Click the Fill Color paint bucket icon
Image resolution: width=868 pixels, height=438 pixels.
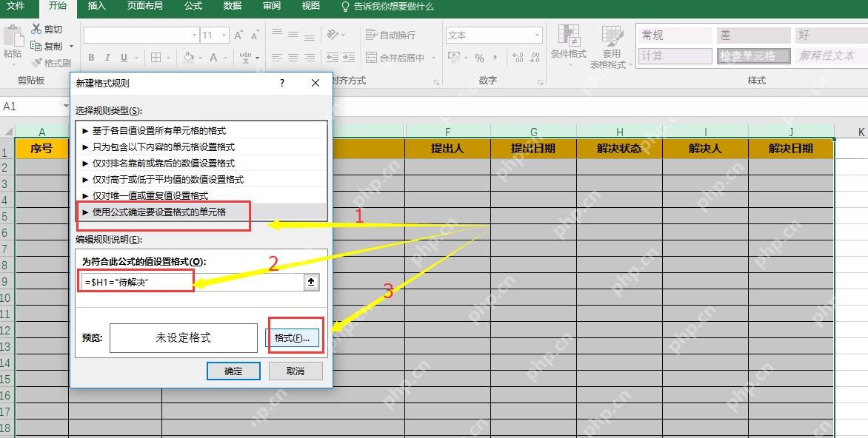[x=189, y=58]
